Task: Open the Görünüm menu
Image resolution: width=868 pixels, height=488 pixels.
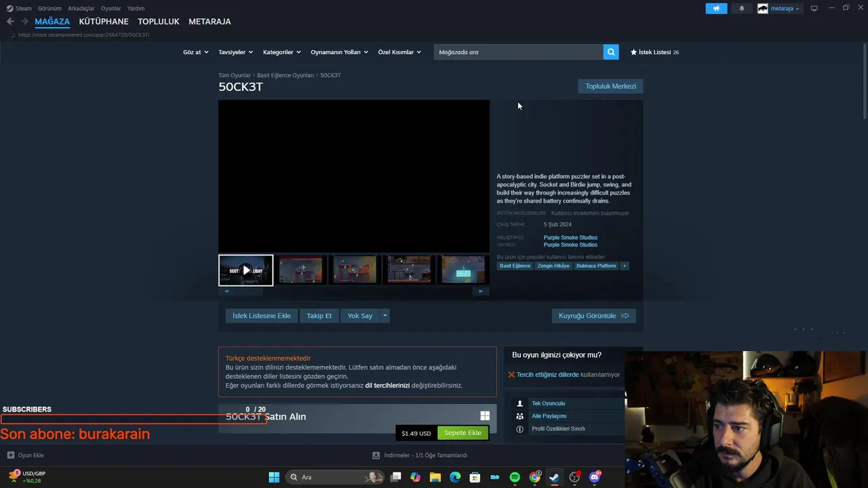Action: [x=50, y=8]
